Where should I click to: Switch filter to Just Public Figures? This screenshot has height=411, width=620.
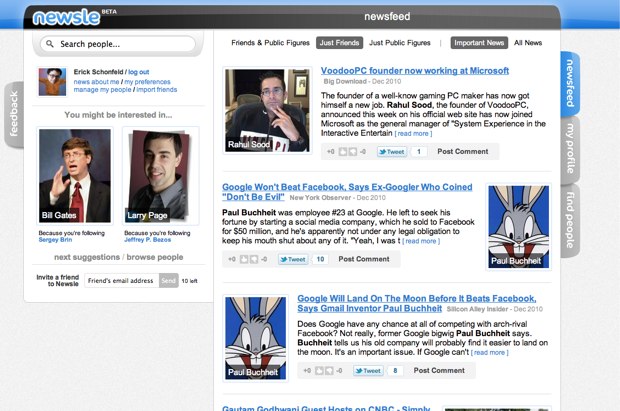click(x=399, y=43)
